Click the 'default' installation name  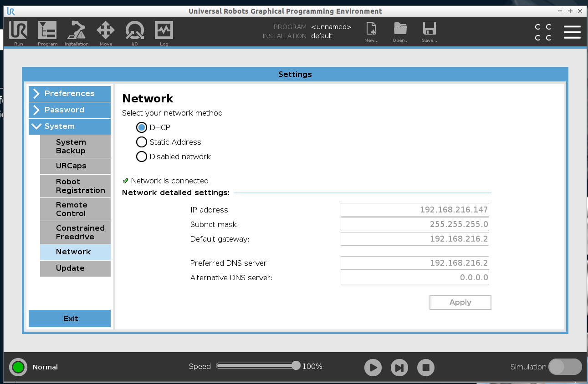click(322, 36)
